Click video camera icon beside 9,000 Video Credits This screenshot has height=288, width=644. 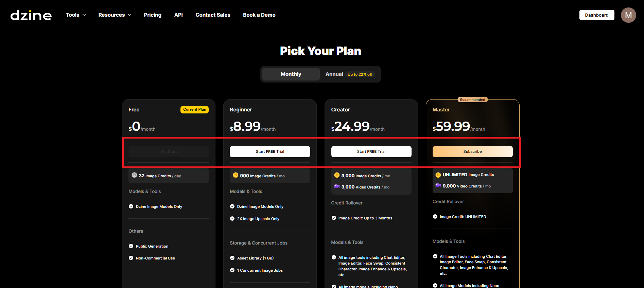pyautogui.click(x=438, y=185)
